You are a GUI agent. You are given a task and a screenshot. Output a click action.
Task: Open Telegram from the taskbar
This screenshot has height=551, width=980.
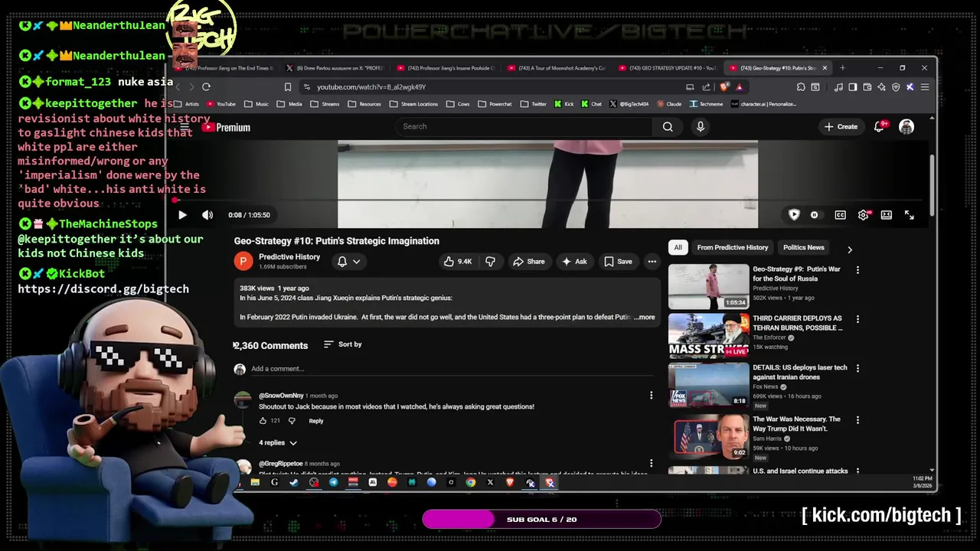(x=333, y=483)
